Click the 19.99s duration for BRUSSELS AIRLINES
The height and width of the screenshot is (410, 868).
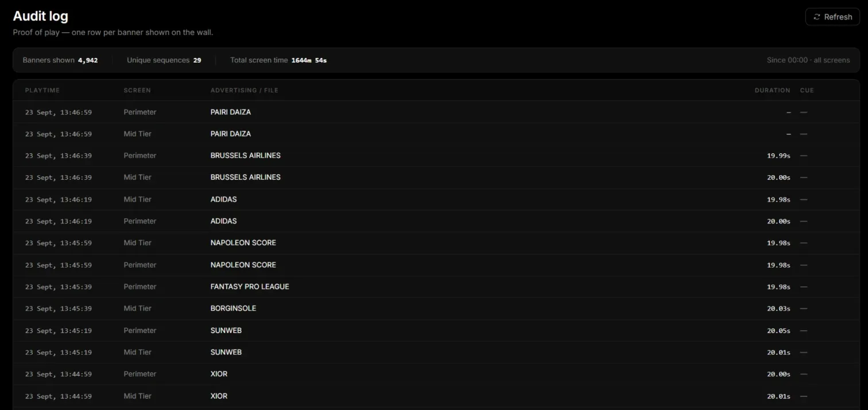[778, 156]
